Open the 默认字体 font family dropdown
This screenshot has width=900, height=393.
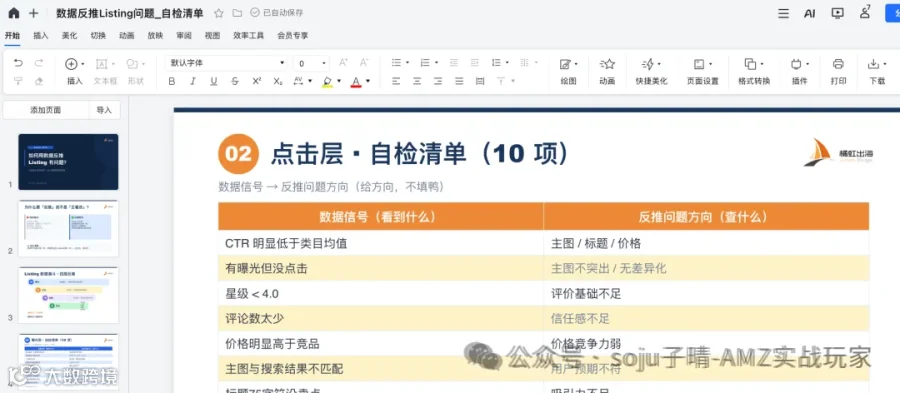227,63
